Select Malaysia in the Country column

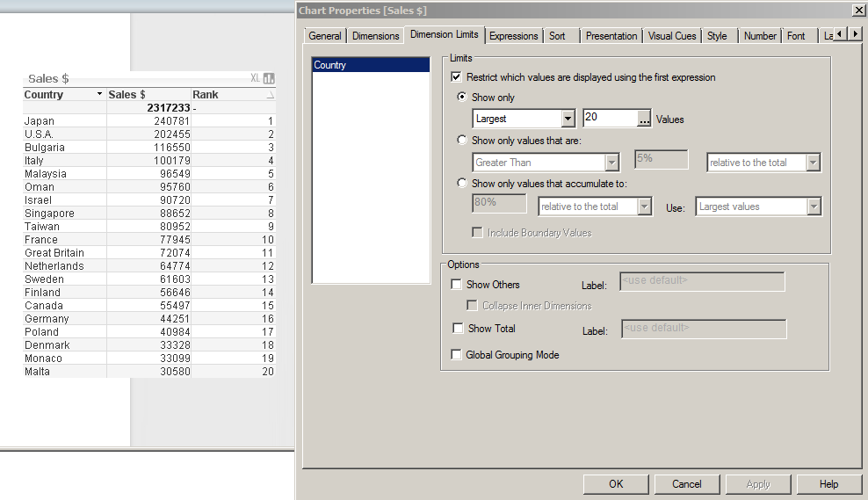click(64, 174)
